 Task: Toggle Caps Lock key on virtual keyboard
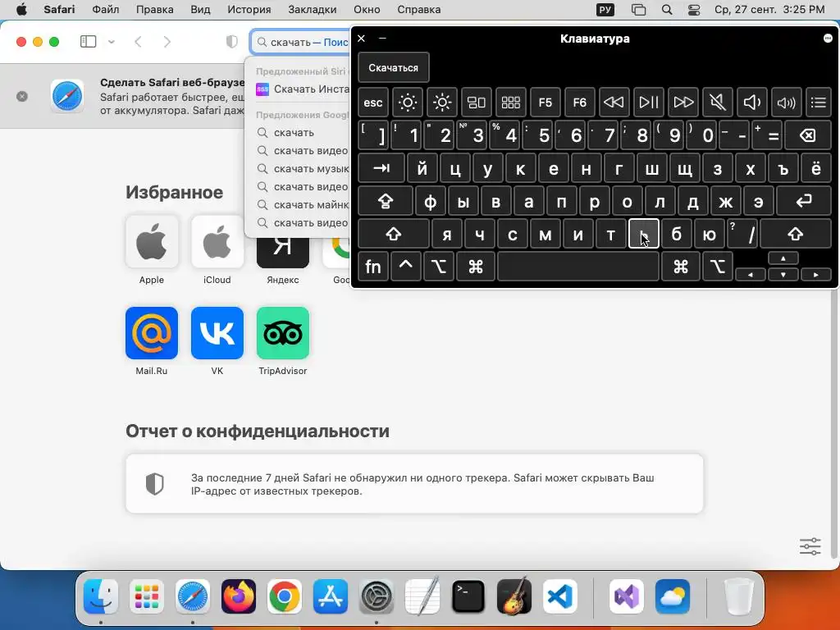pos(386,202)
